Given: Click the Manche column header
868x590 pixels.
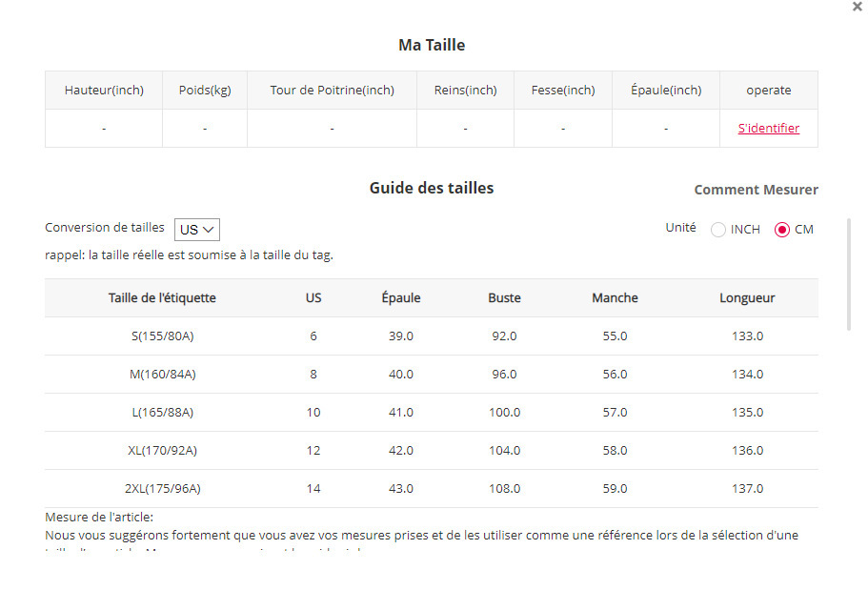Looking at the screenshot, I should (615, 298).
